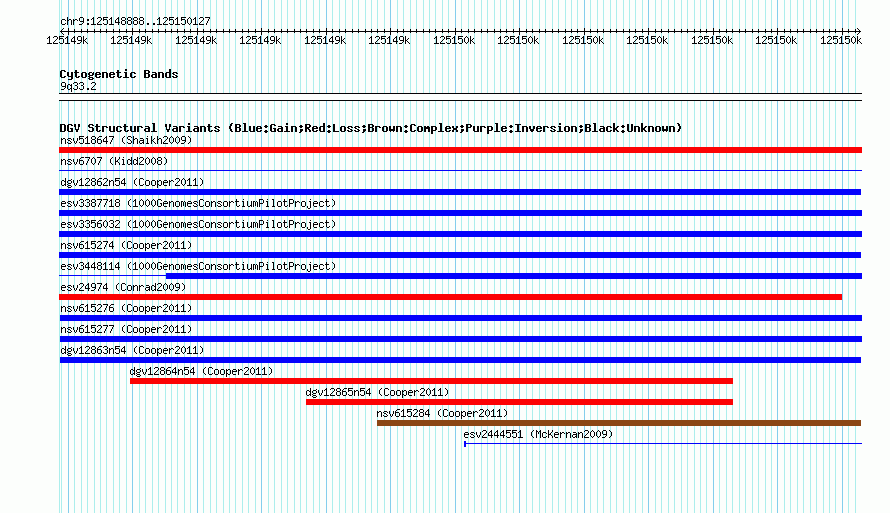Click the blue bar for nsv615274

460,255
